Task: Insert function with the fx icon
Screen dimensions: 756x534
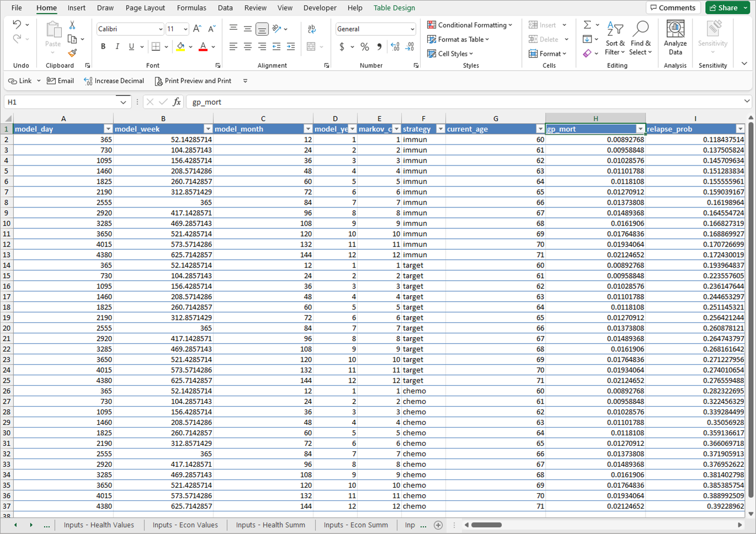Action: (177, 102)
